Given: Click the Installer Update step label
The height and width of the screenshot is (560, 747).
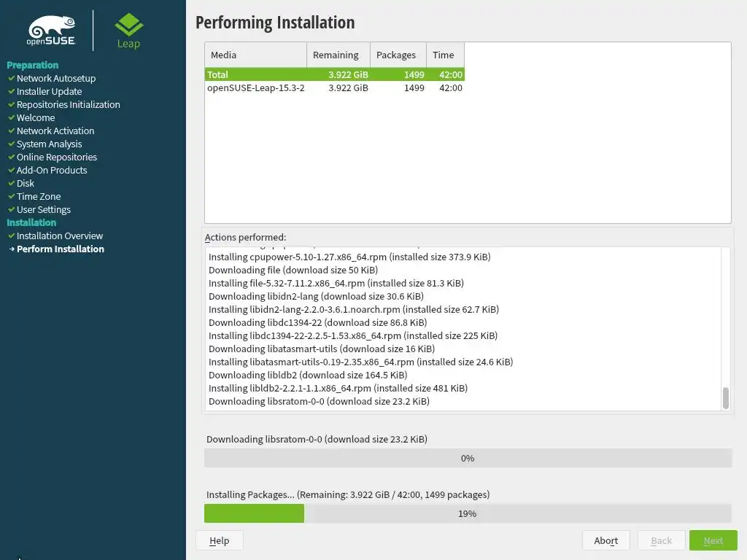Looking at the screenshot, I should pos(49,91).
